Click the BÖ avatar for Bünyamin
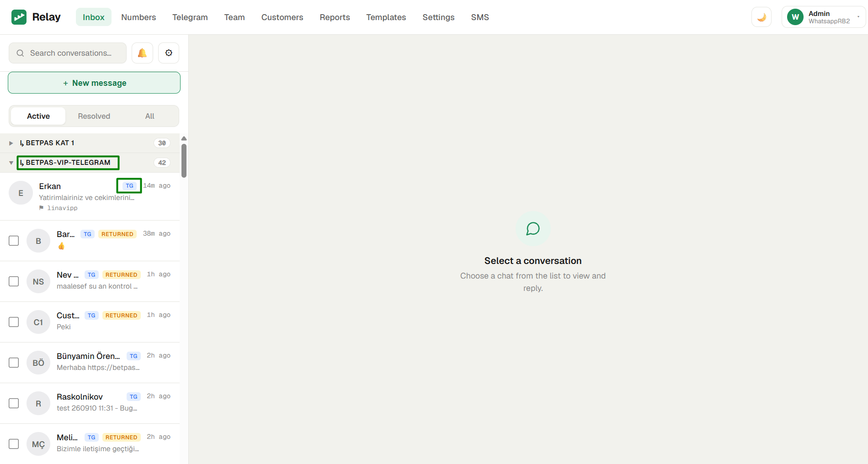Image resolution: width=868 pixels, height=464 pixels. pyautogui.click(x=38, y=363)
